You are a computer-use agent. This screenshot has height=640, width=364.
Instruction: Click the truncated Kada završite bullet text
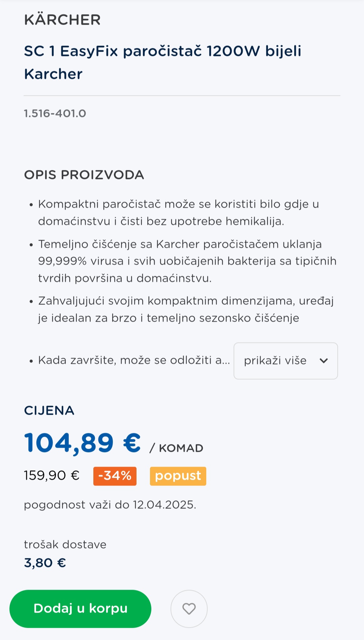[x=134, y=360]
